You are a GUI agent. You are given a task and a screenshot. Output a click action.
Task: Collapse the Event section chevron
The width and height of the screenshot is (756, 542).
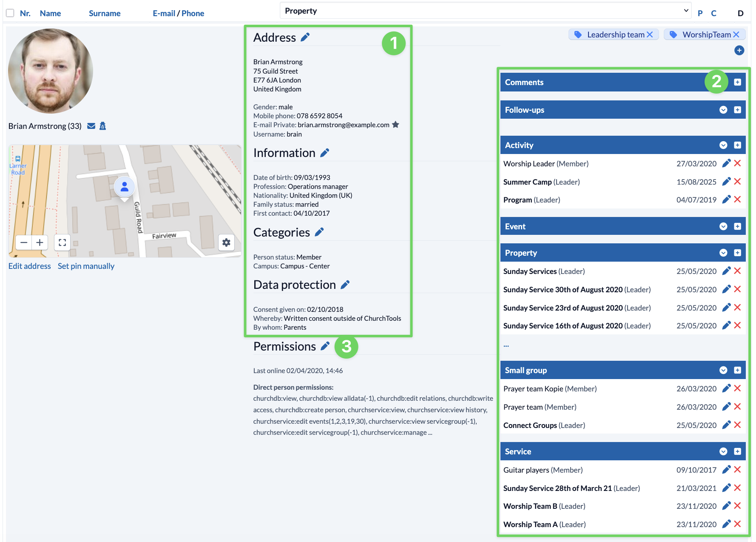coord(723,226)
